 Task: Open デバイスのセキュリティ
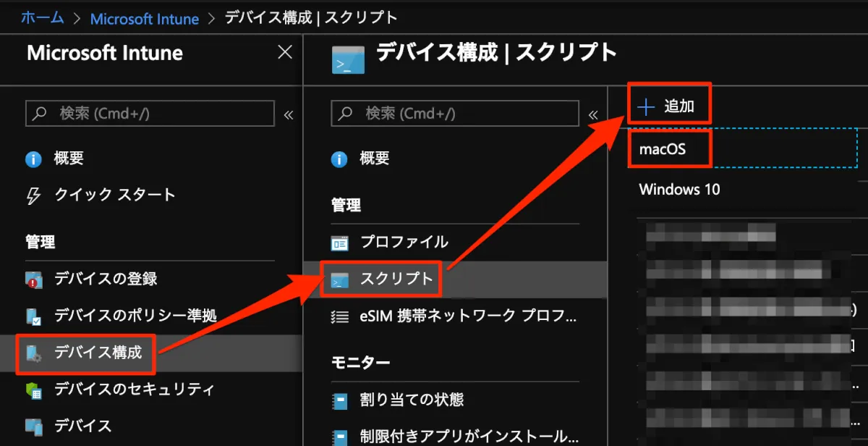tap(134, 390)
